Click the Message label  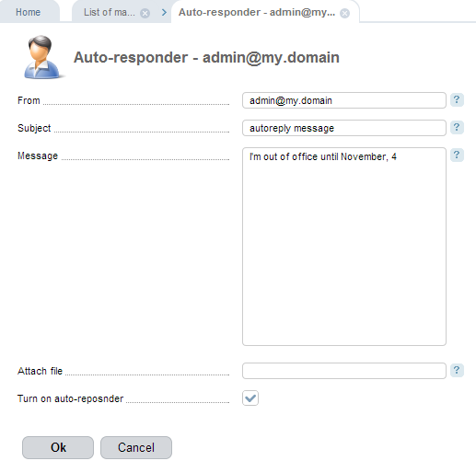pyautogui.click(x=38, y=156)
